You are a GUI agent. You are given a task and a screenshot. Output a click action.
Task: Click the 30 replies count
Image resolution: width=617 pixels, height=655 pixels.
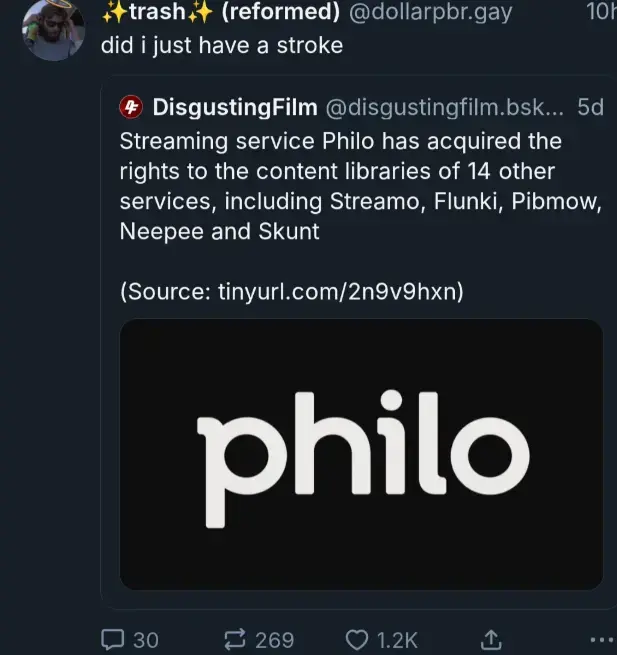146,639
